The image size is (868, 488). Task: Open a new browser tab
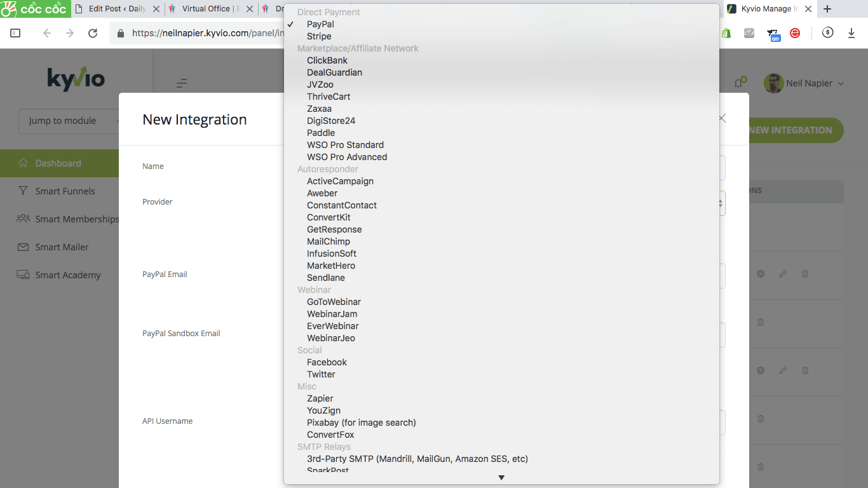tap(827, 9)
